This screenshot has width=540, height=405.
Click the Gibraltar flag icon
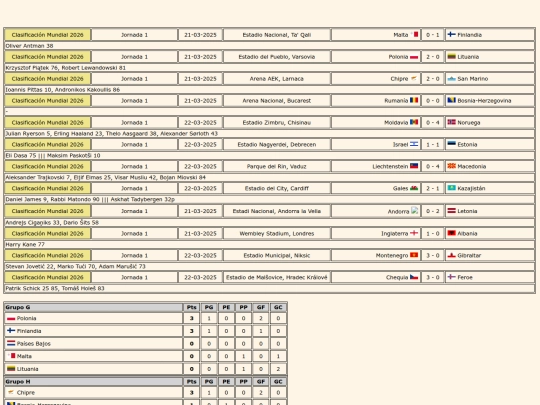click(x=451, y=255)
